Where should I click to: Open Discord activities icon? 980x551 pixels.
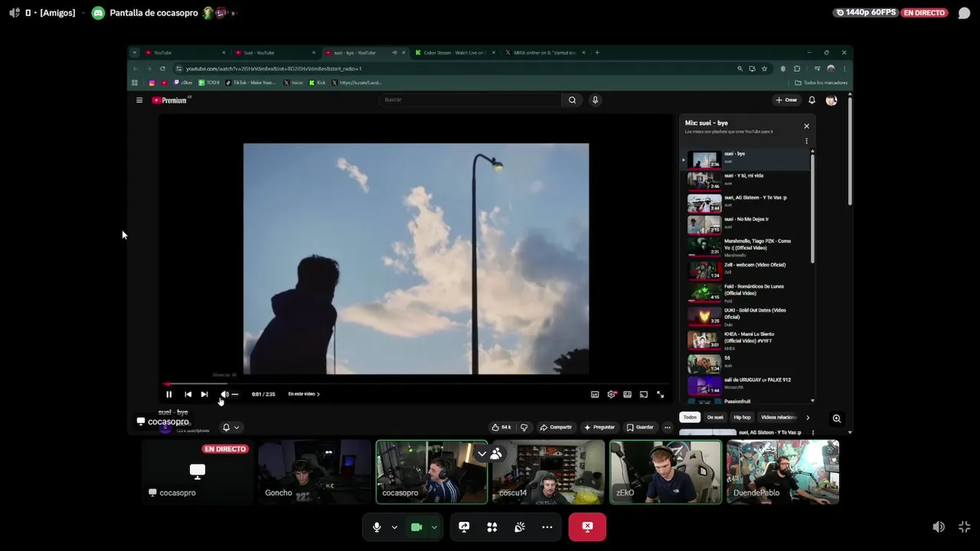(492, 527)
